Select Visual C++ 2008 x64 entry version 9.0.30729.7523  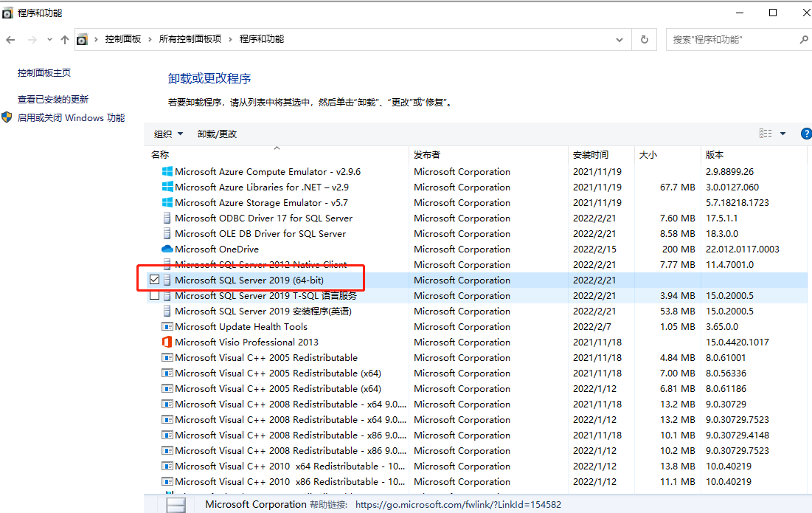click(x=291, y=420)
